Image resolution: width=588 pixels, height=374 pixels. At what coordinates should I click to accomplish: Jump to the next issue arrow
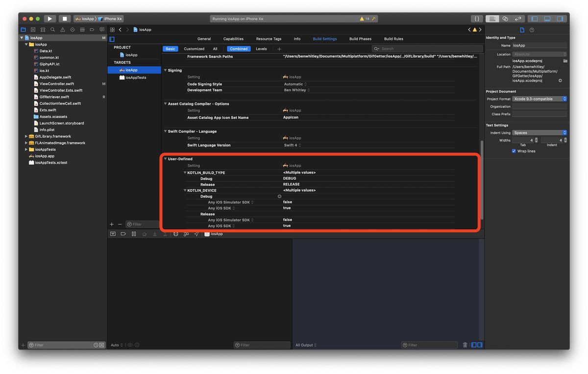(x=480, y=29)
